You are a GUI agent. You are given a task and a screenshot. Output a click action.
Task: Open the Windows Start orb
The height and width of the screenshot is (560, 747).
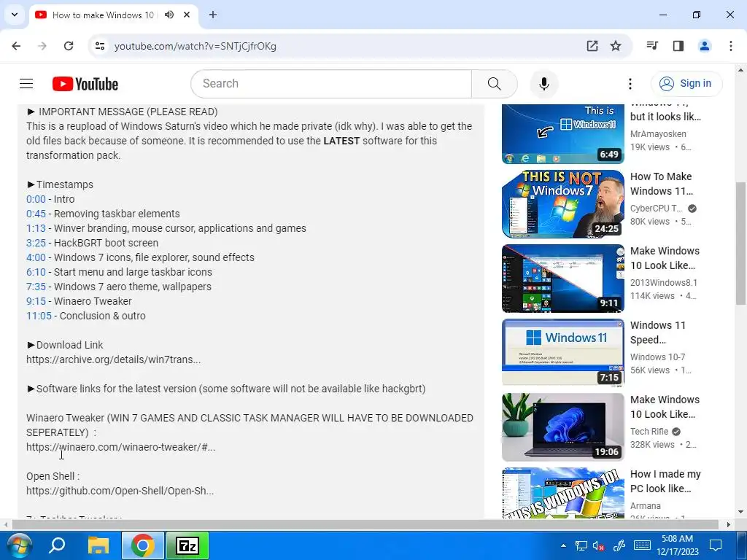(19, 545)
